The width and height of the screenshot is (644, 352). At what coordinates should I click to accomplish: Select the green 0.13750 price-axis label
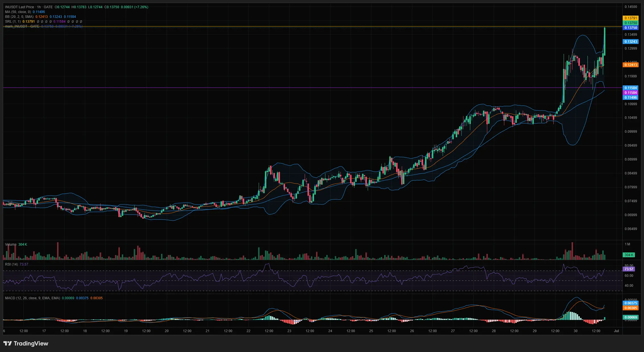[631, 23]
